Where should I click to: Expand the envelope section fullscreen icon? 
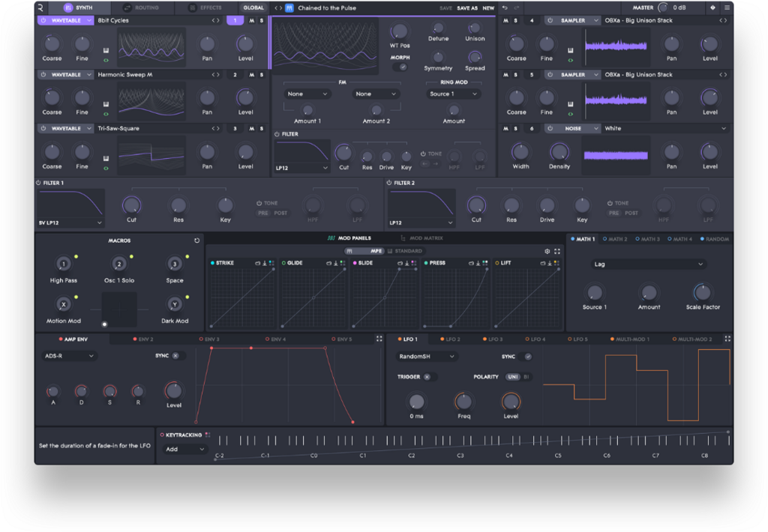coord(379,339)
